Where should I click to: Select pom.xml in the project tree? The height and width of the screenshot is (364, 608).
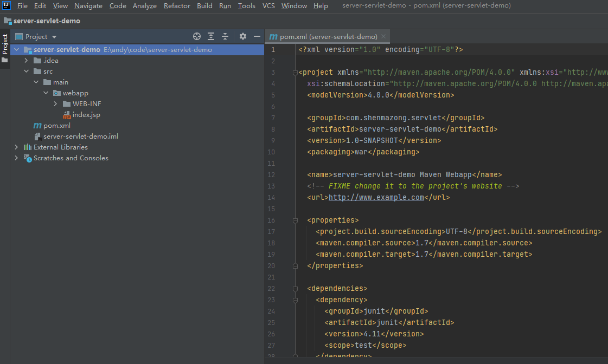[57, 126]
